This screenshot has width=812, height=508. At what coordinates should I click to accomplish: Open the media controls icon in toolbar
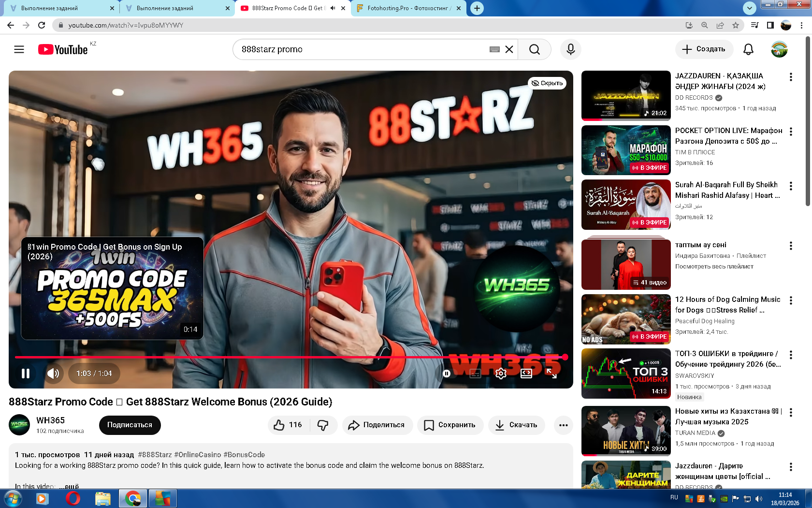tap(754, 25)
